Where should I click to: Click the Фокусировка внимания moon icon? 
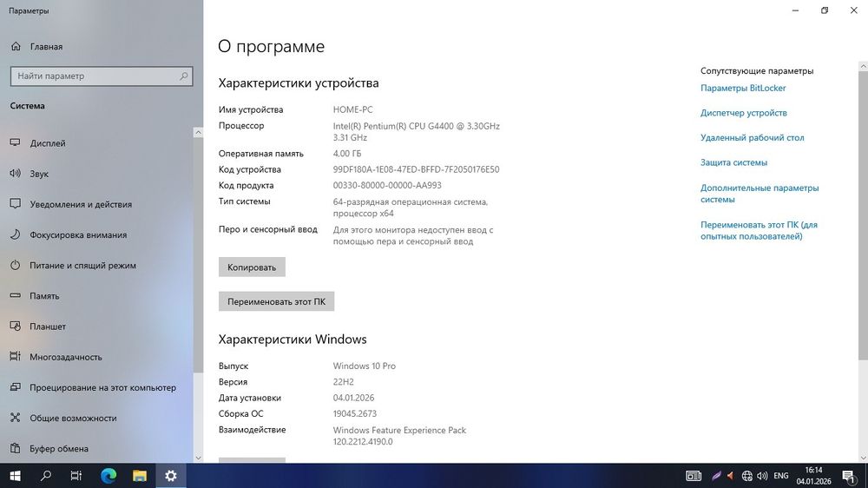16,234
